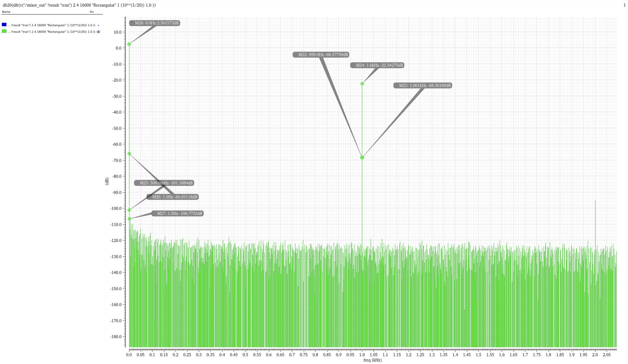The width and height of the screenshot is (628, 364).
Task: Select marker label M26 at 1.0Hz
Action: [x=173, y=197]
